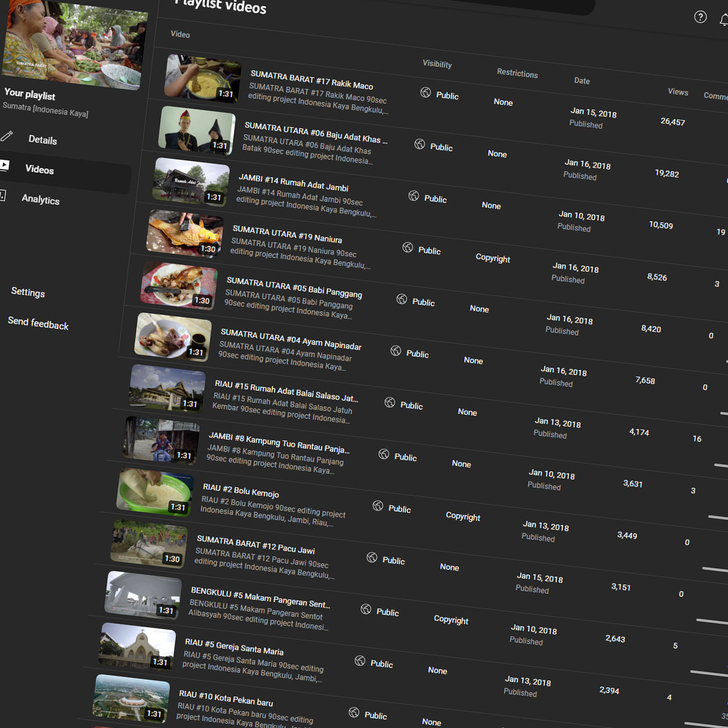Click globe icon for Bolu Kemojo video

(x=378, y=506)
